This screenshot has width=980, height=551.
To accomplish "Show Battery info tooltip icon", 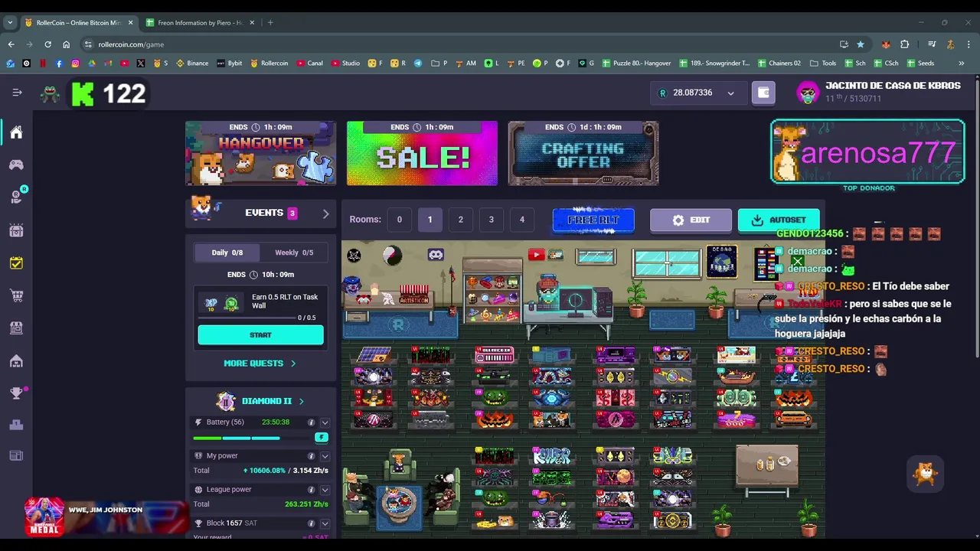I will point(311,422).
